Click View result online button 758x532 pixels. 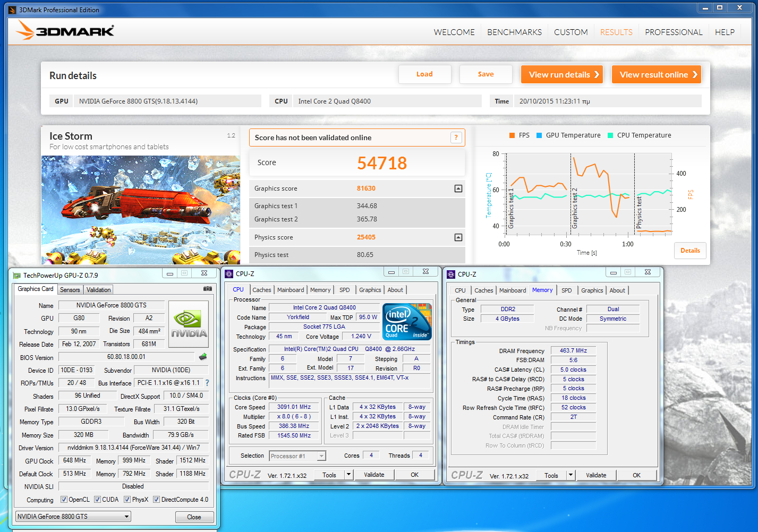(657, 74)
